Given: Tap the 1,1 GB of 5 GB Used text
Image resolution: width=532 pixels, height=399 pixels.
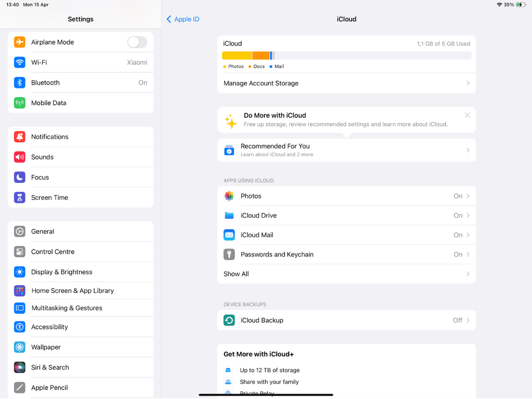Looking at the screenshot, I should pos(444,44).
